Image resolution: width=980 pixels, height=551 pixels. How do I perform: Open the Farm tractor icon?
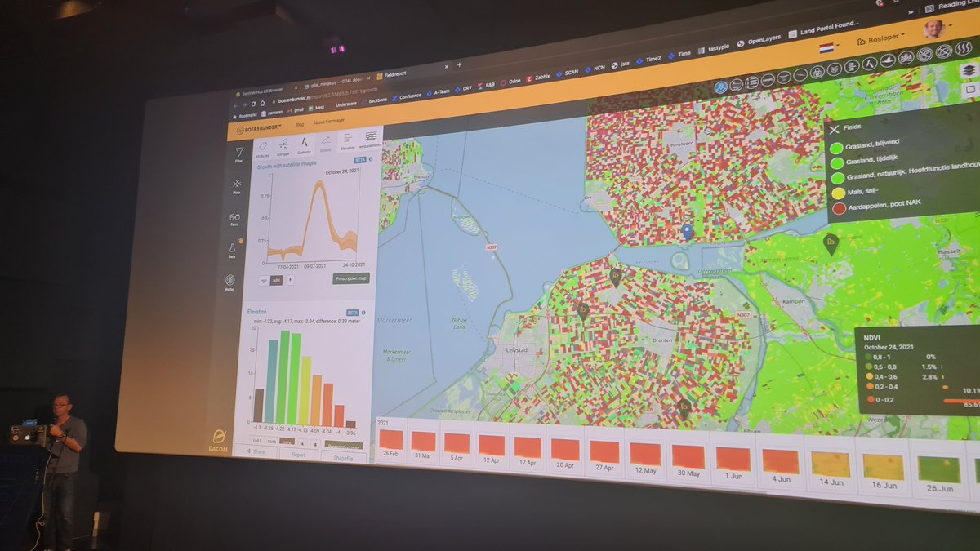click(x=234, y=218)
